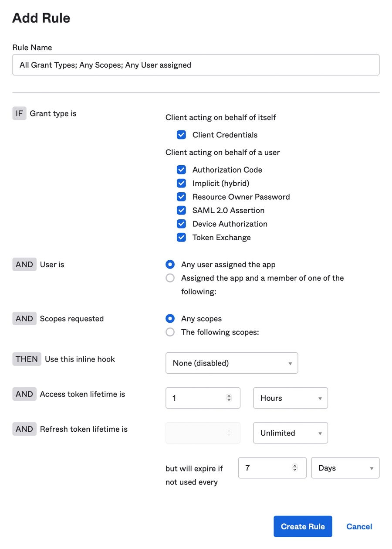Image resolution: width=392 pixels, height=549 pixels.
Task: Click the Rule Name text field
Action: (196, 65)
